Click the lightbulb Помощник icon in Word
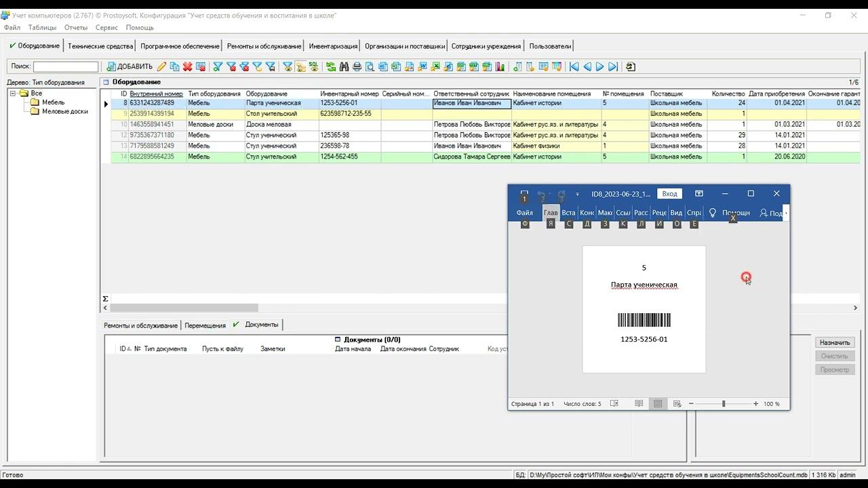This screenshot has width=868, height=488. [713, 213]
